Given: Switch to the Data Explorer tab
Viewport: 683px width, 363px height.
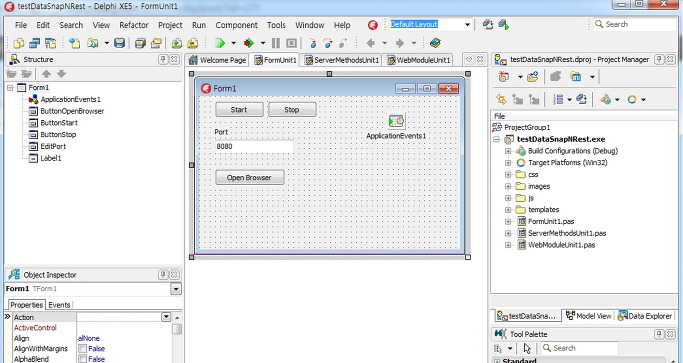Looking at the screenshot, I should 646,316.
